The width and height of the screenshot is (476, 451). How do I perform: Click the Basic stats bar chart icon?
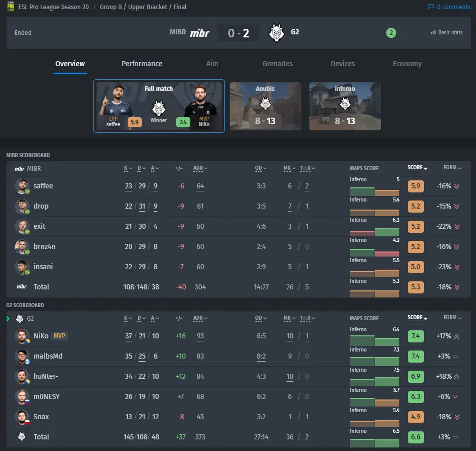point(433,32)
